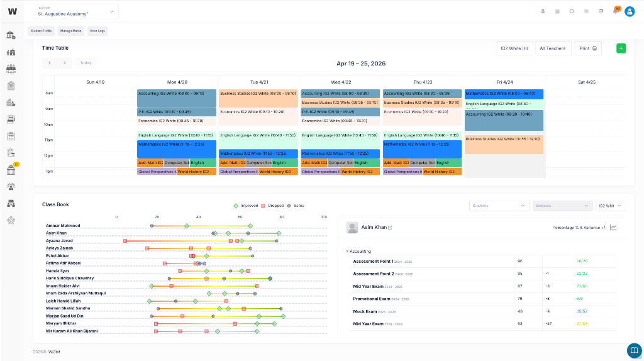Select Thursday Economics 09:10 - 10:20 event

(422, 117)
